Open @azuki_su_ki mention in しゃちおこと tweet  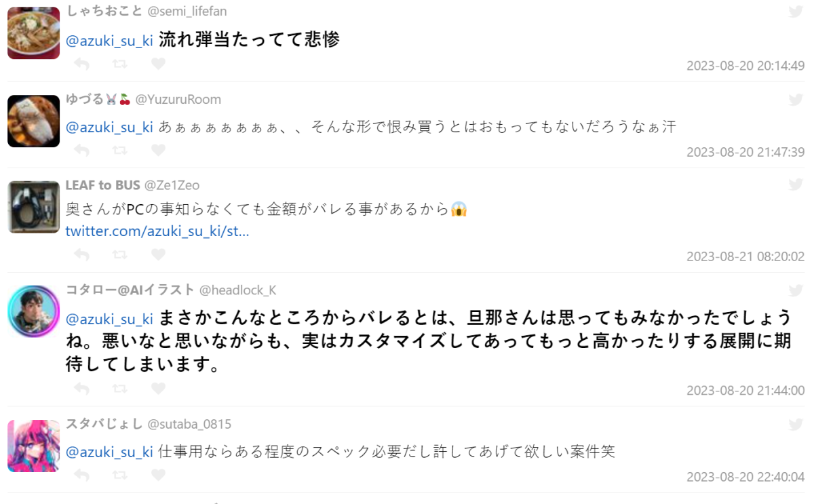109,41
